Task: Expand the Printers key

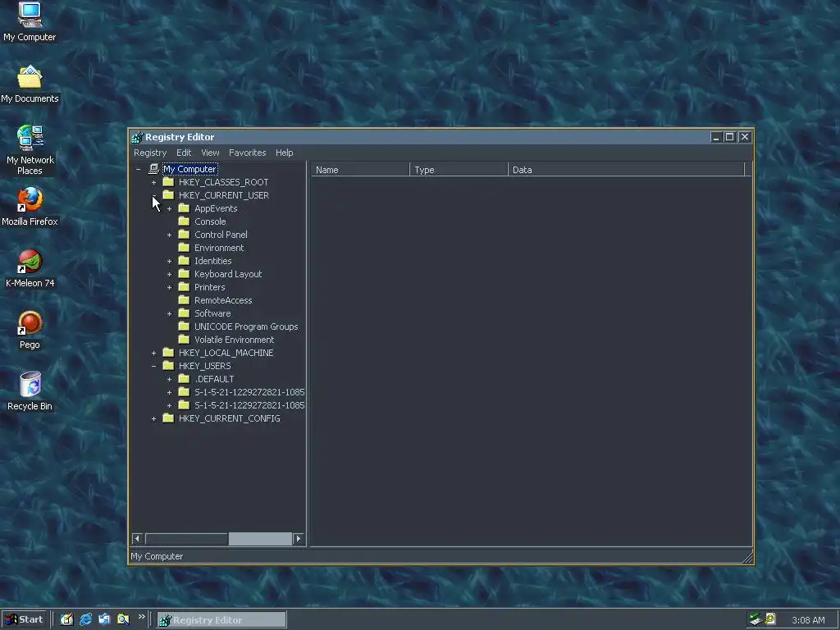Action: pos(169,287)
